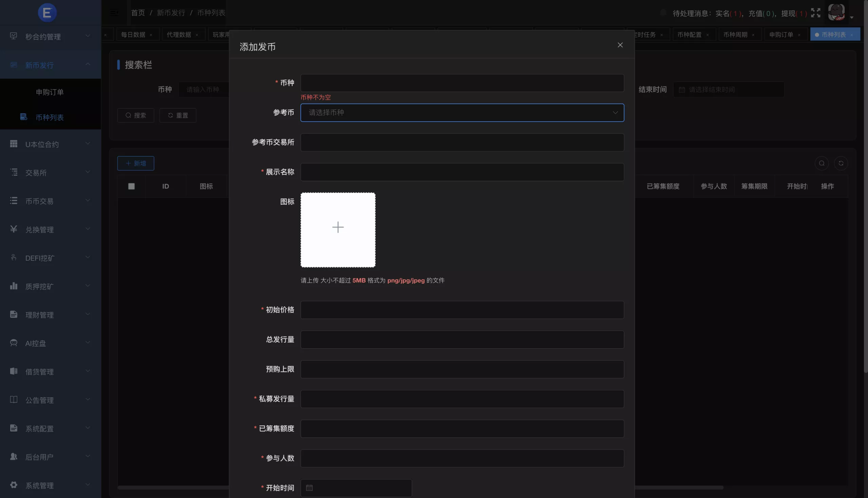Open the 系统配置 sidebar icon
This screenshot has width=868, height=498.
pyautogui.click(x=14, y=428)
